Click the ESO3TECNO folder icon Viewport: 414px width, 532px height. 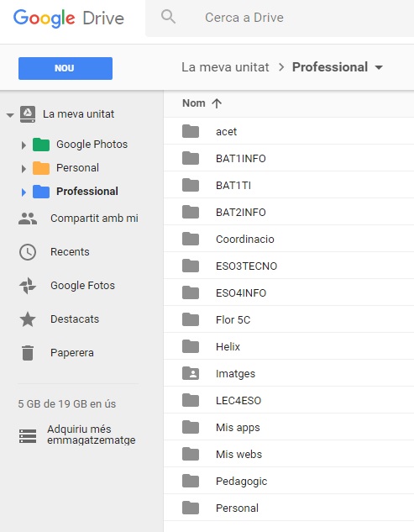point(191,266)
